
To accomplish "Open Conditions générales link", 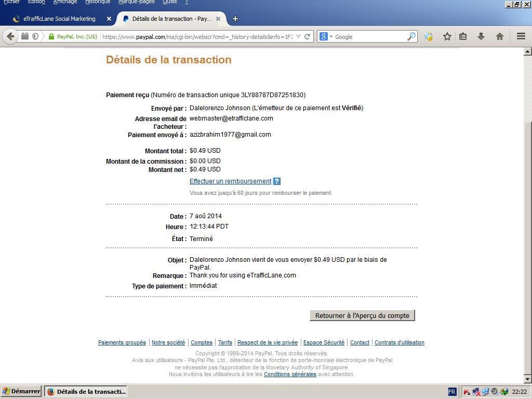I will 290,374.
